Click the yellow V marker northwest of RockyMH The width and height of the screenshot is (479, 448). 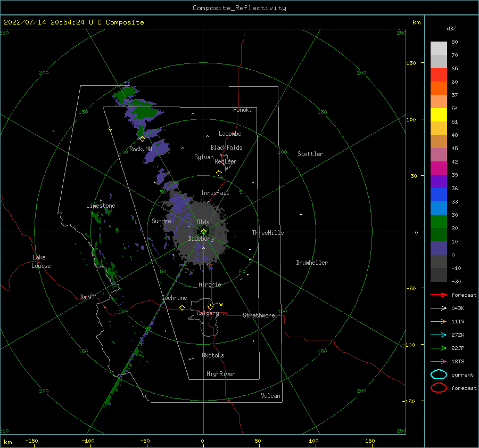coord(111,130)
